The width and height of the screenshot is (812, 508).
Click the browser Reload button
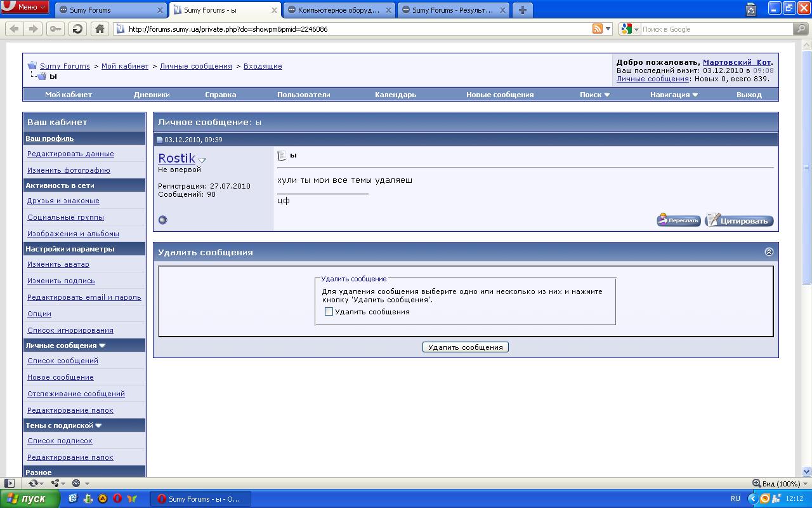coord(77,29)
